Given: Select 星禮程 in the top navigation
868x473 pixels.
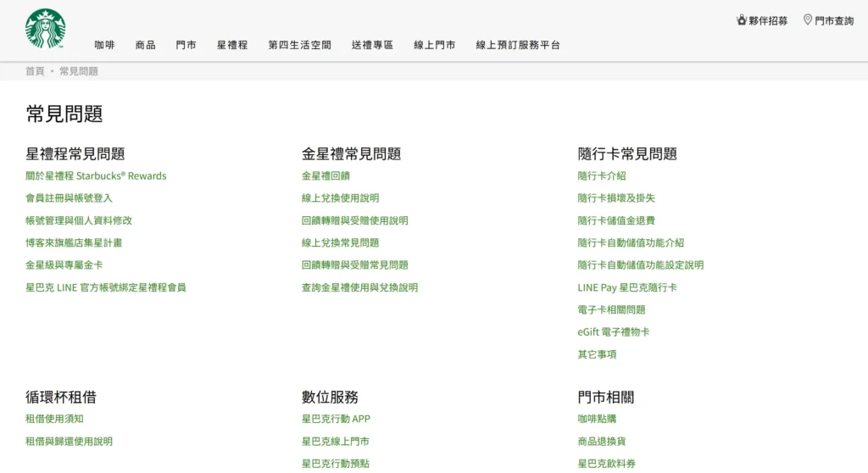Looking at the screenshot, I should tap(232, 45).
